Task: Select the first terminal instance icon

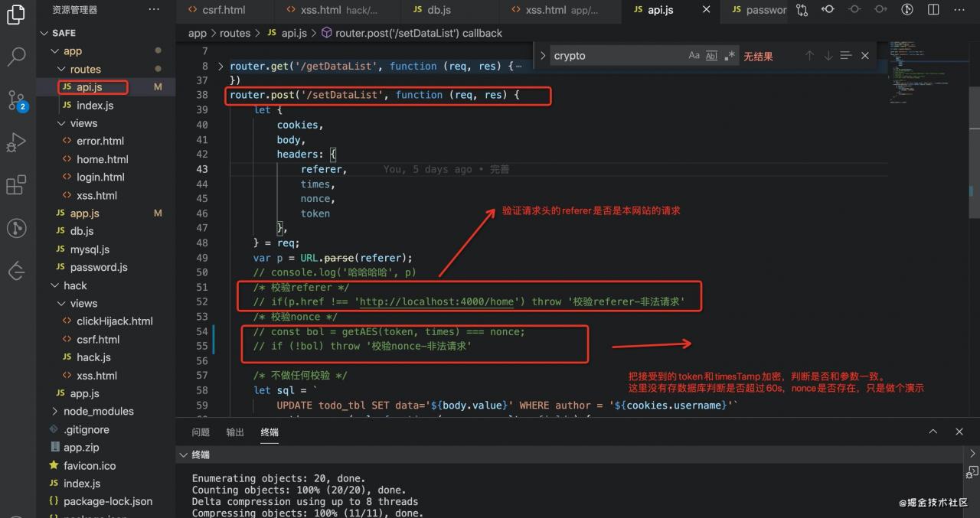Action: point(972,454)
